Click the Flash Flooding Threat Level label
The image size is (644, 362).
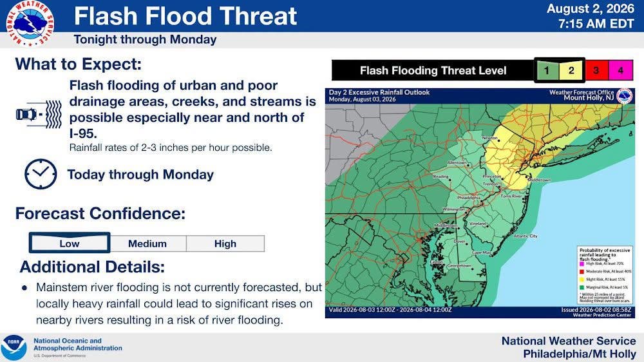[x=433, y=71]
